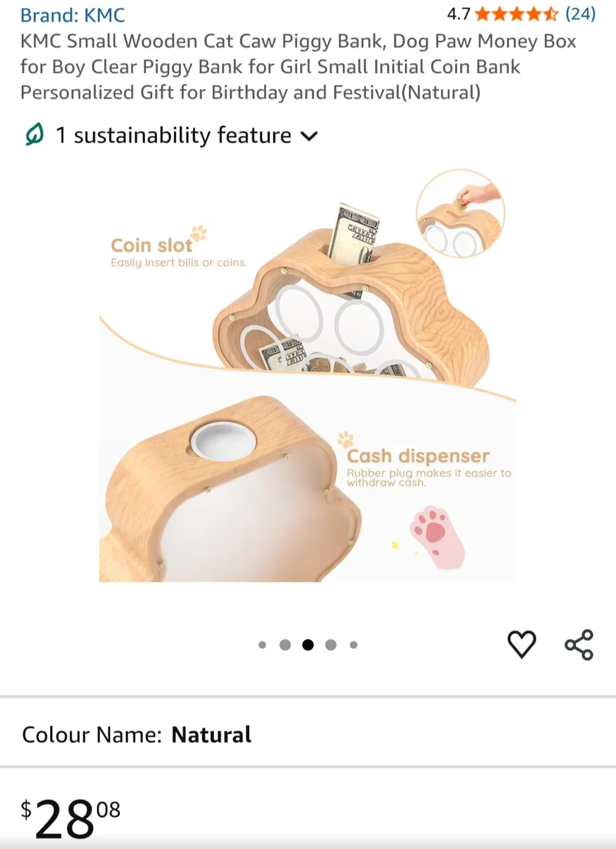
Task: Select the first image carousel dot
Action: coord(262,645)
